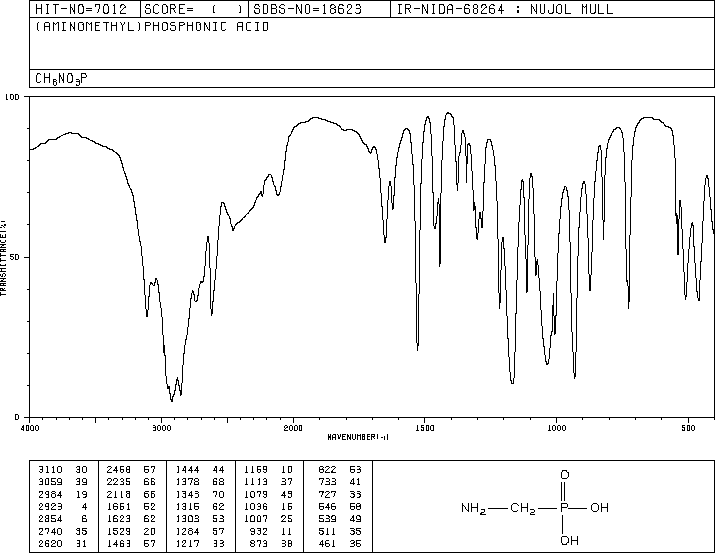Click the double-bonded O atom above P
The width and height of the screenshot is (715, 553).
565,475
